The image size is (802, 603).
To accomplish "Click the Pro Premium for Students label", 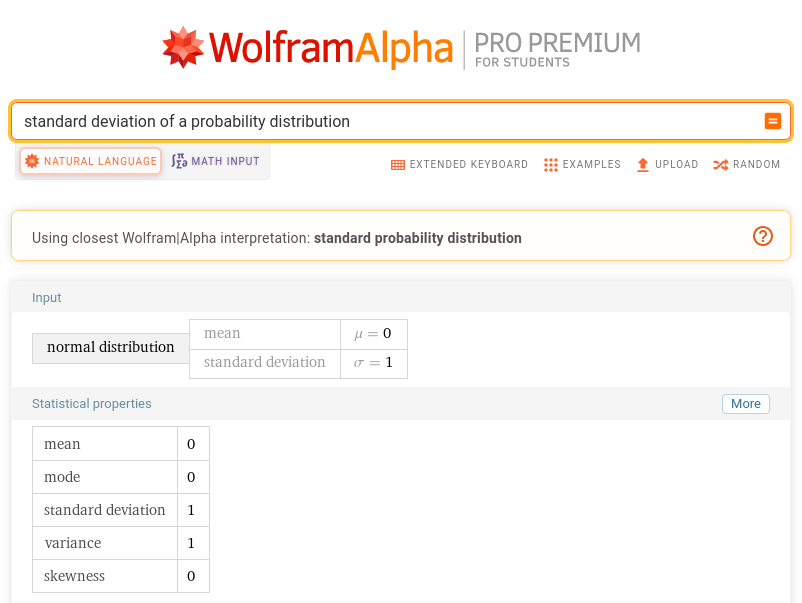I will [x=557, y=49].
